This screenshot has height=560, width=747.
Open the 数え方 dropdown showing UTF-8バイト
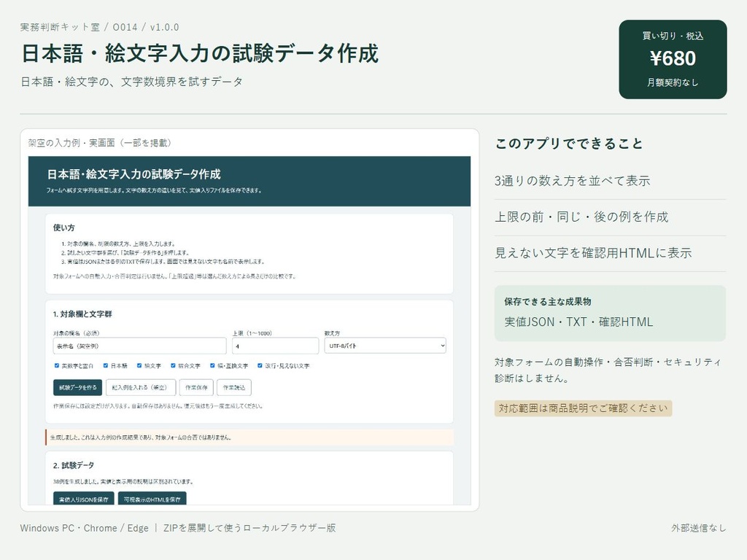pyautogui.click(x=385, y=346)
